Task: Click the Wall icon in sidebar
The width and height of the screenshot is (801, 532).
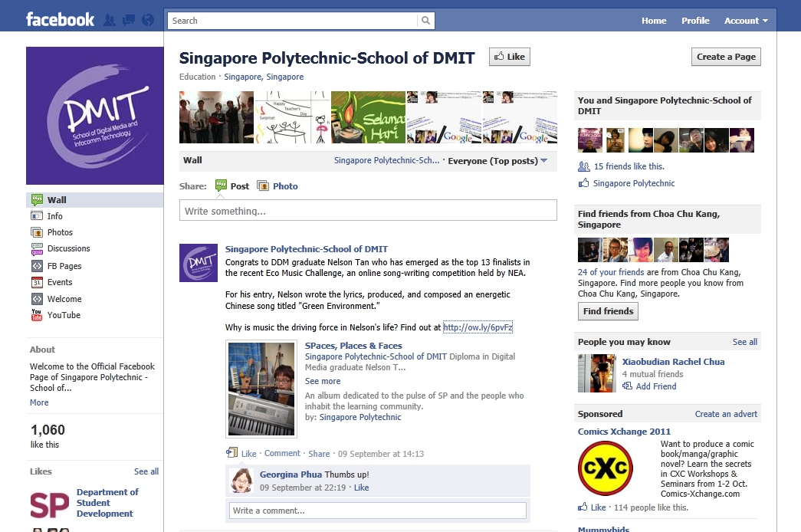Action: (x=37, y=200)
